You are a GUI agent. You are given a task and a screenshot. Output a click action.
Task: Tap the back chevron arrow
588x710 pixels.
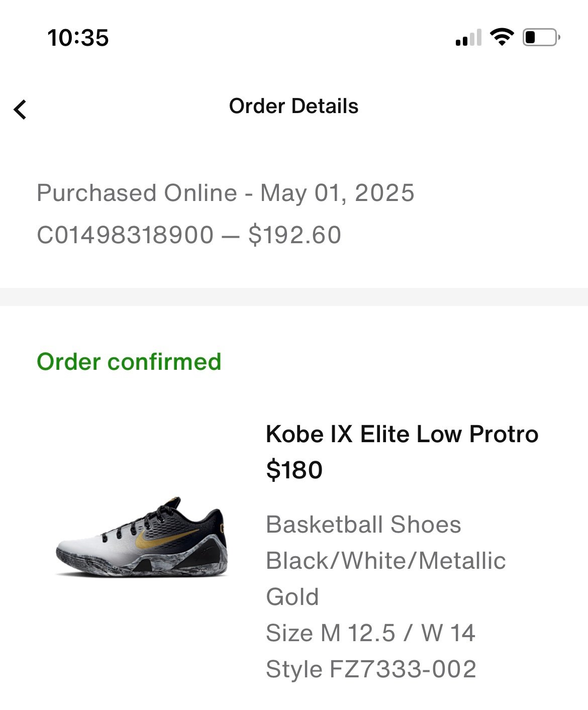click(x=20, y=109)
